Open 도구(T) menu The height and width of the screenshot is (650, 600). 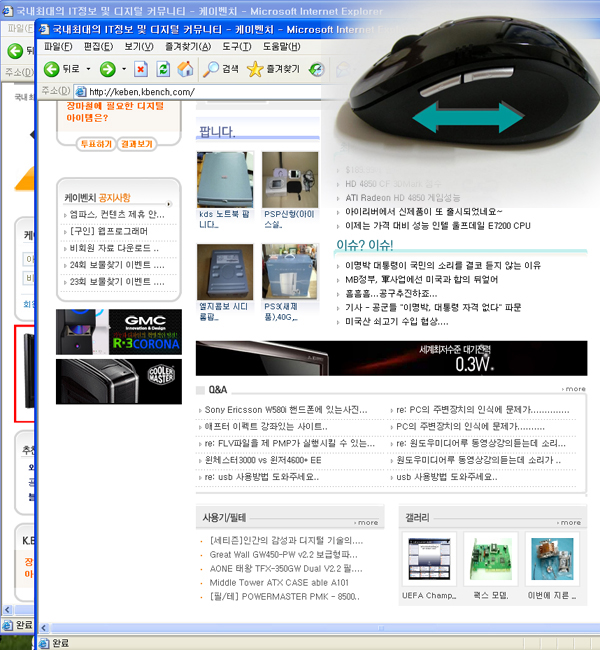pos(237,47)
